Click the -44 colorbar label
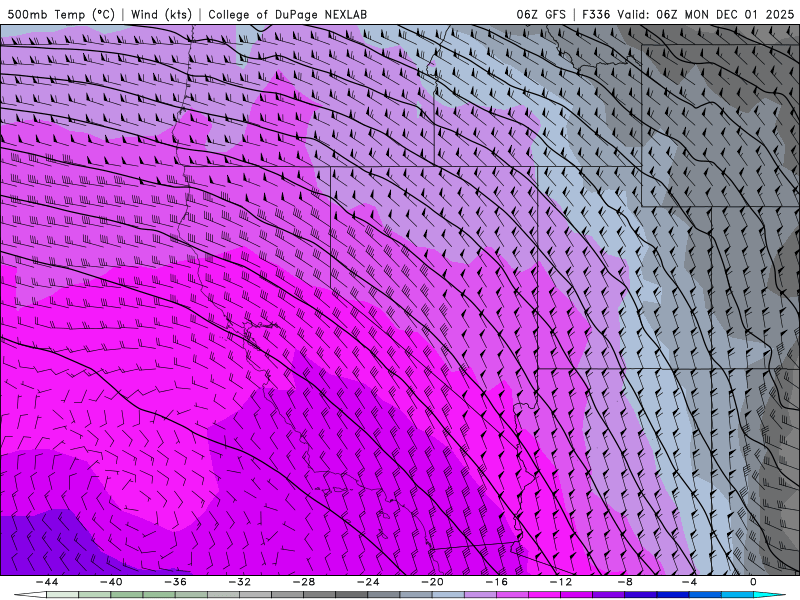Viewport: 800px width, 600px height. pos(47,582)
